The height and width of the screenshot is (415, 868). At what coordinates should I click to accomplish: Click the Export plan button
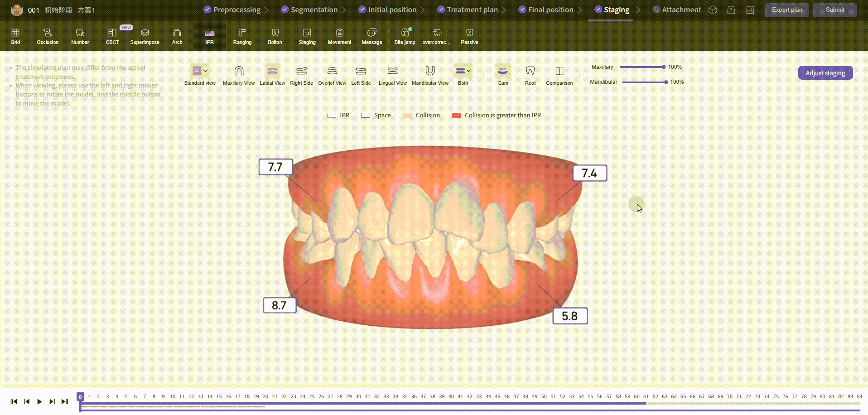point(787,10)
